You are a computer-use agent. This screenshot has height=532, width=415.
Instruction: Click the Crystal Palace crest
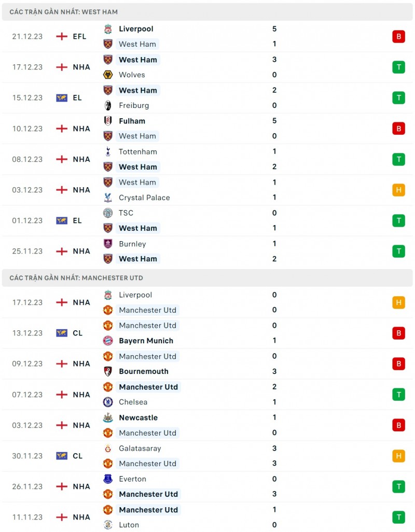[x=108, y=198]
